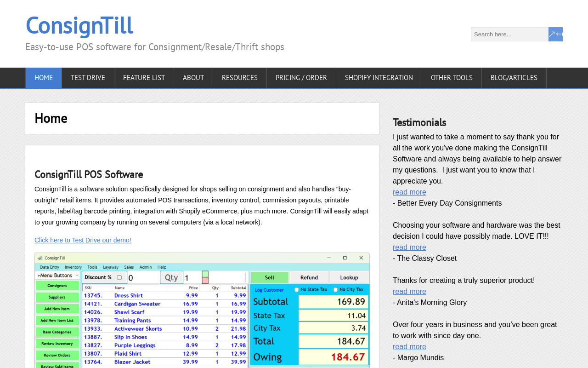Read more of Anita's Morning Glory testimonial
Image resolution: width=588 pixels, height=368 pixels.
pyautogui.click(x=409, y=292)
